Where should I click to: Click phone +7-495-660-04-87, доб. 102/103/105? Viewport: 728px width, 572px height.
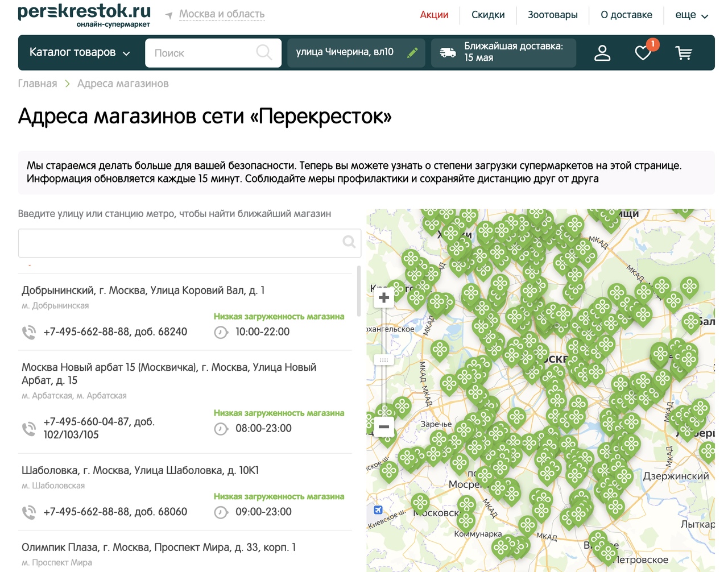coord(99,428)
